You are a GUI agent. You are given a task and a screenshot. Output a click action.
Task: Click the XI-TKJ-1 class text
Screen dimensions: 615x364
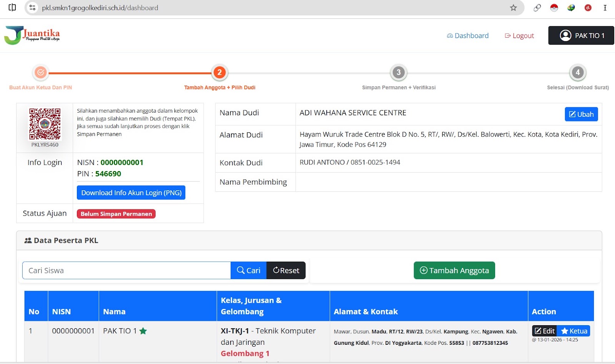point(235,331)
